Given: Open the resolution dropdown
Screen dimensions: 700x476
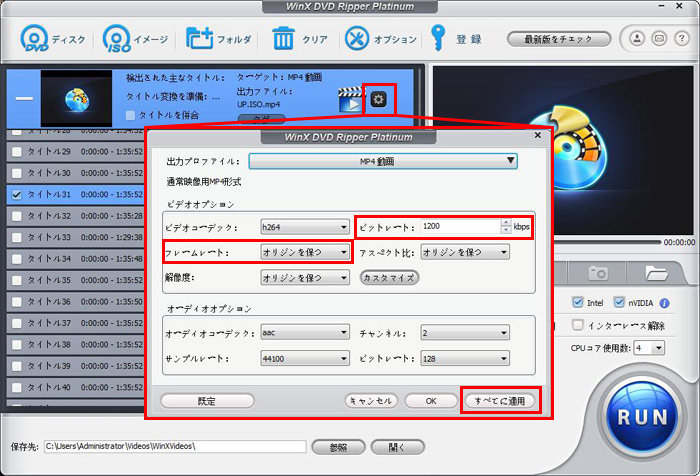Looking at the screenshot, I should [304, 278].
